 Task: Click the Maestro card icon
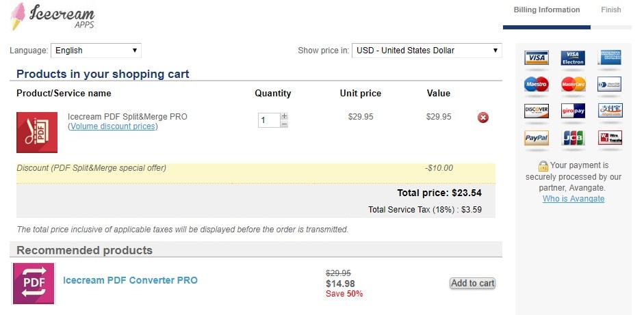coord(537,84)
